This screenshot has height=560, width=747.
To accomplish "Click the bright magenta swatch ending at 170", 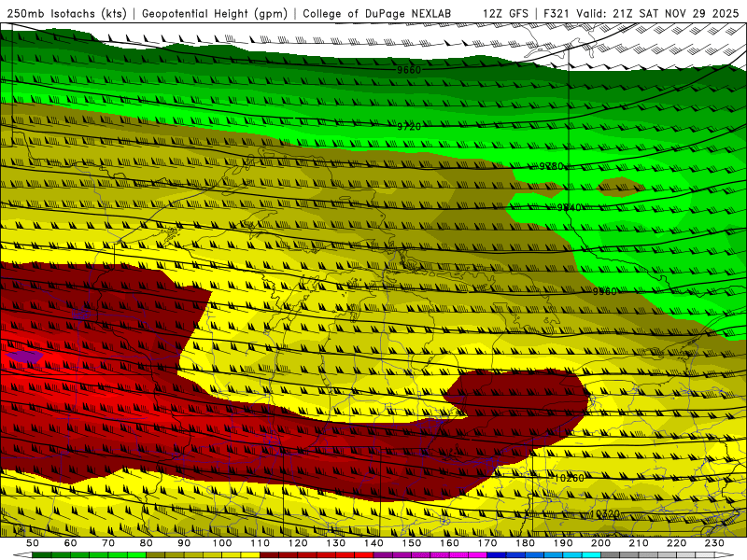I will [x=478, y=555].
